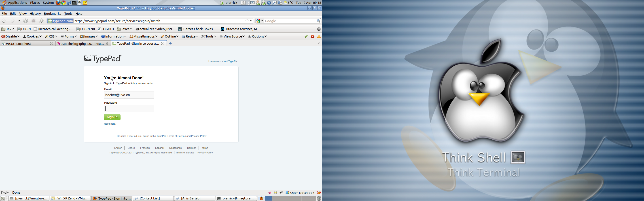Open the Dev bookmarks folder dropdown
This screenshot has height=201, width=644.
[8, 29]
